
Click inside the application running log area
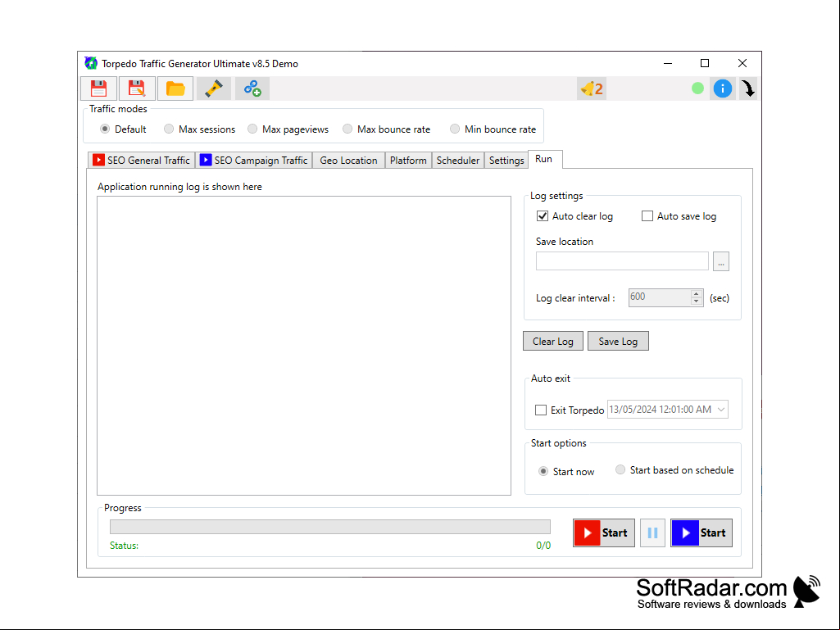click(x=304, y=346)
